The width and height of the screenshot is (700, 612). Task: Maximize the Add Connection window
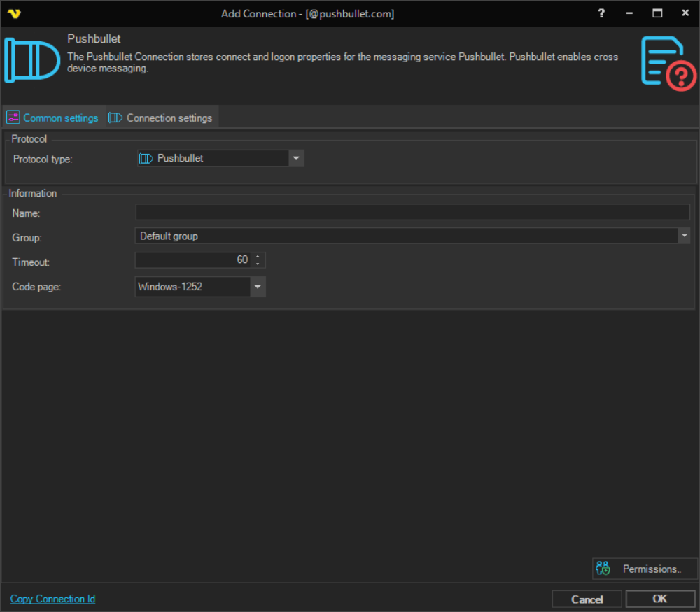click(657, 13)
